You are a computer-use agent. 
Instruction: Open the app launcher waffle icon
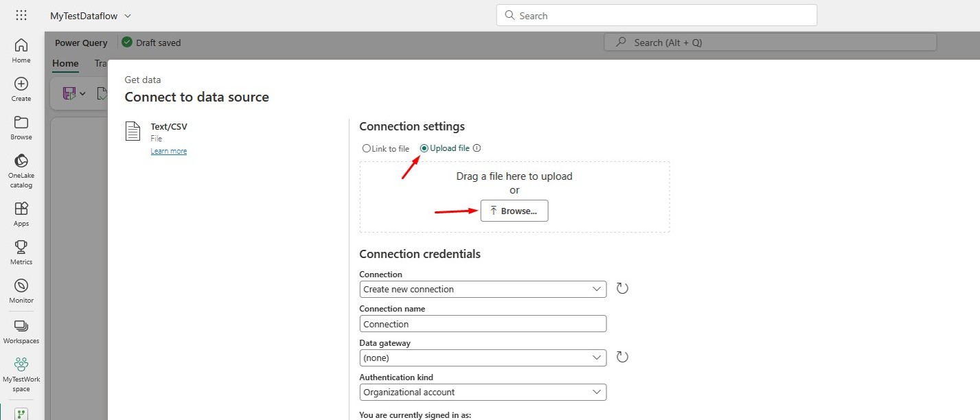tap(21, 15)
